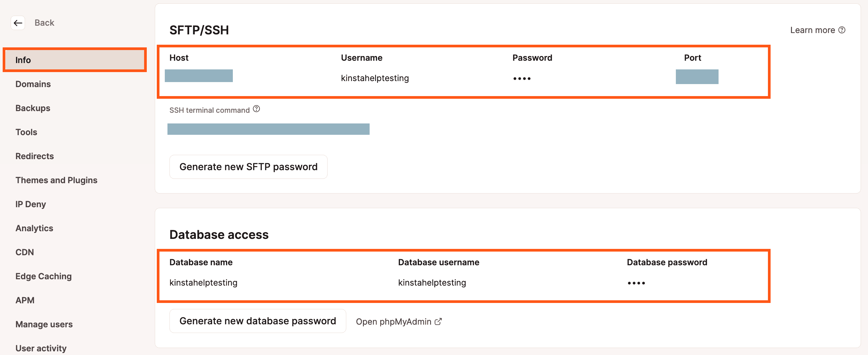Open the Tools page
Viewport: 868px width, 355px height.
(26, 132)
